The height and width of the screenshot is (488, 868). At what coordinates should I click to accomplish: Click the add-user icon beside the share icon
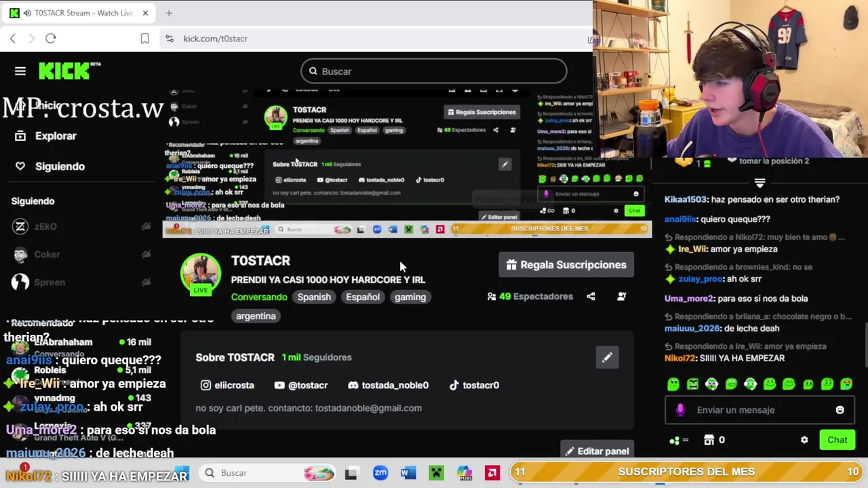(x=621, y=296)
